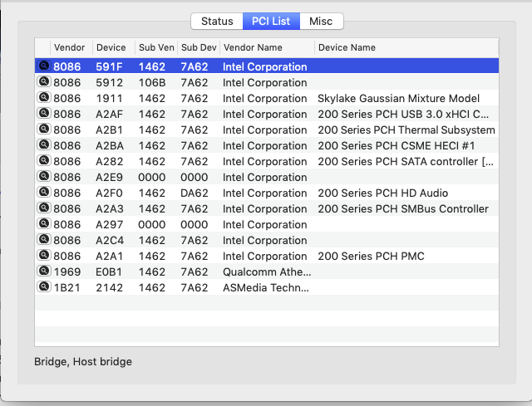Image resolution: width=532 pixels, height=406 pixels.
Task: Select the 200 Series PCH PMC row
Action: point(267,256)
